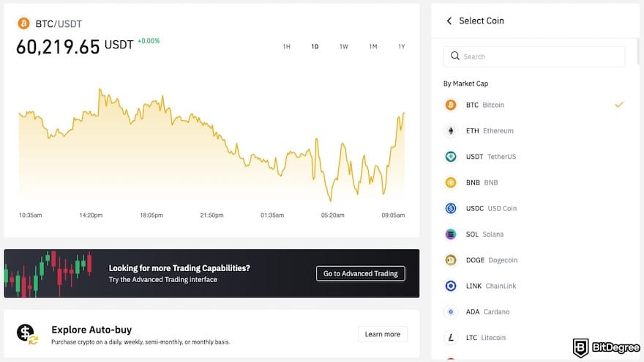This screenshot has height=362, width=644.
Task: Click the green TetherUS icon
Action: (451, 157)
